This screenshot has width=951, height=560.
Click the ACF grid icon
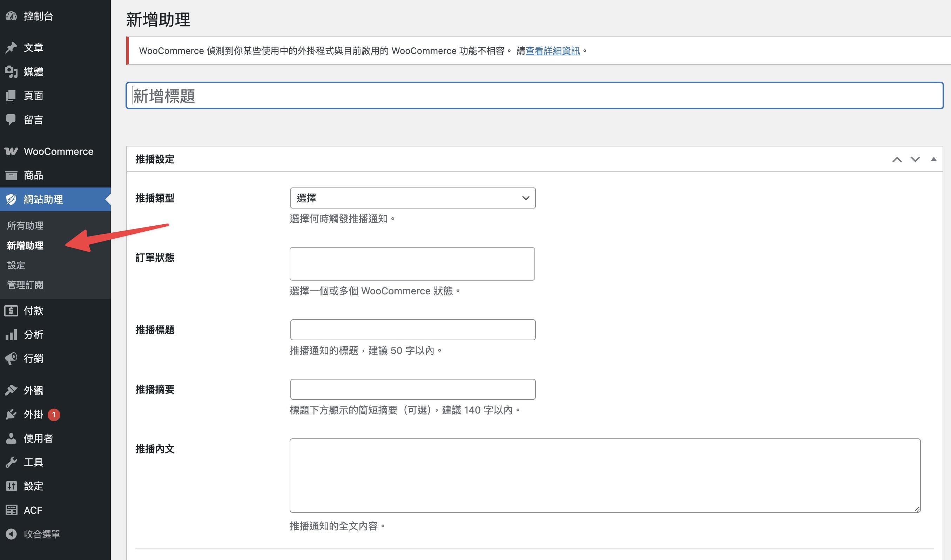(x=11, y=510)
